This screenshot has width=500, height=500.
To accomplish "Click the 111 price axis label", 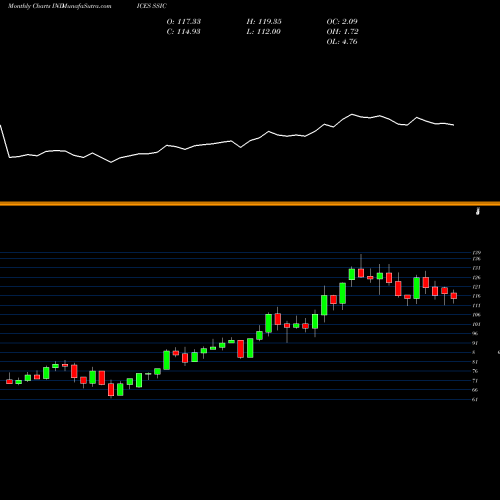I will point(476,305).
